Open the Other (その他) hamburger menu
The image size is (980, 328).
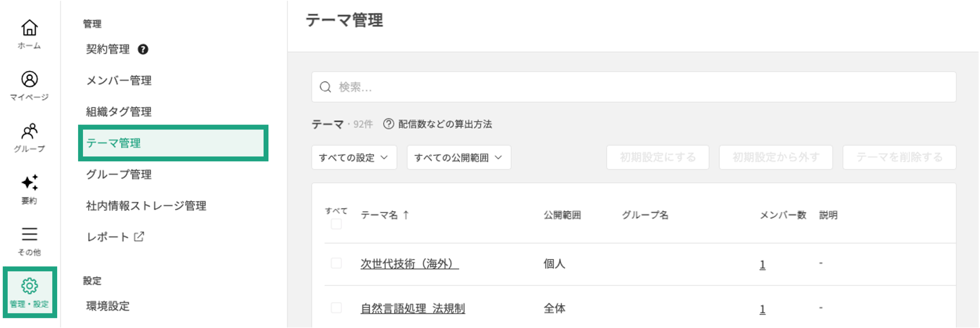click(29, 234)
